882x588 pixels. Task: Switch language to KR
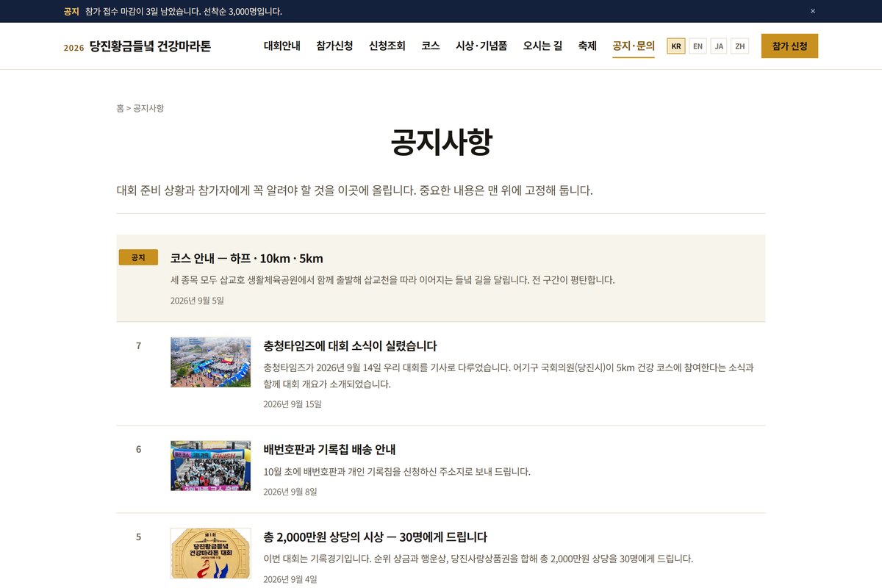pyautogui.click(x=676, y=46)
